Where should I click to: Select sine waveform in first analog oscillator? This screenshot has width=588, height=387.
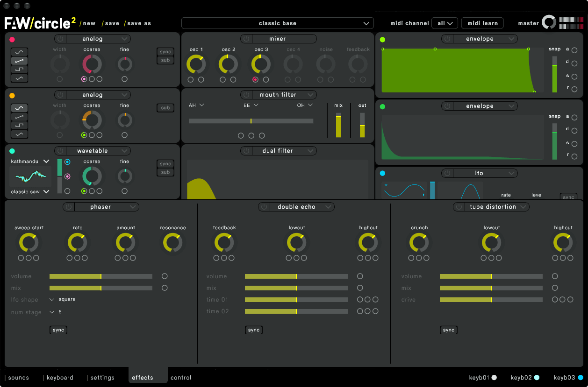click(20, 52)
